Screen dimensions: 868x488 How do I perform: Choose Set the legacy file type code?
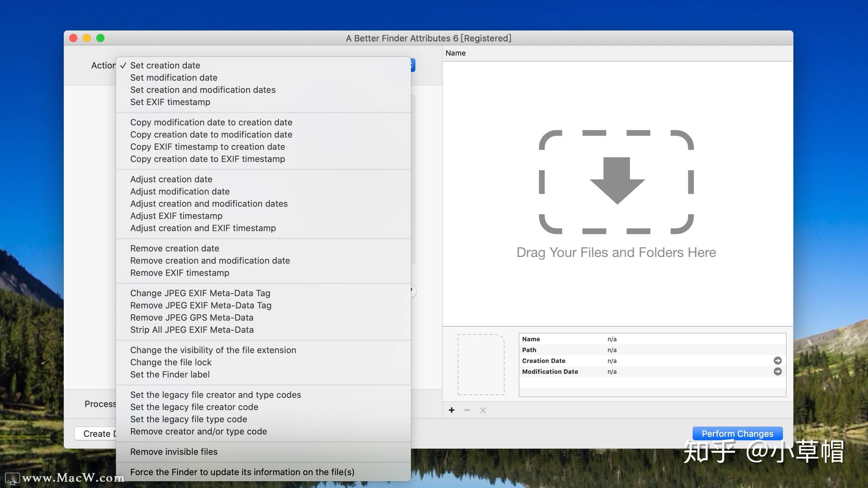263,419
